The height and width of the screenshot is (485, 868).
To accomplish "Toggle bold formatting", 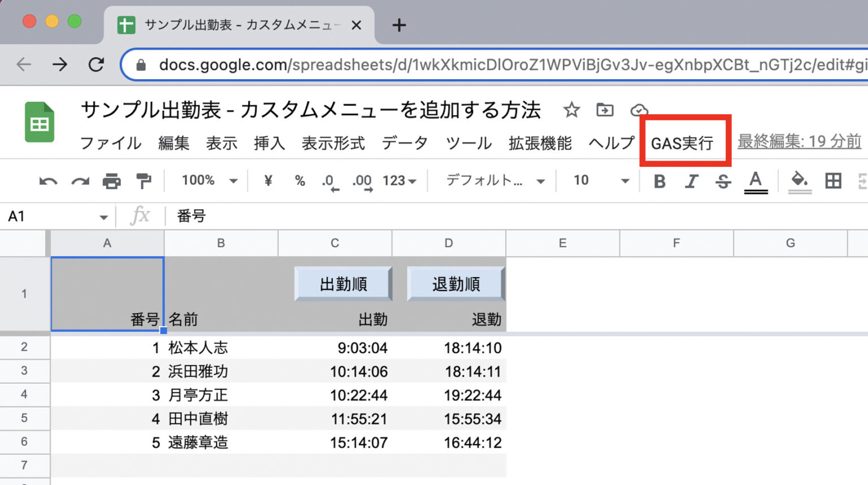I will [x=659, y=181].
